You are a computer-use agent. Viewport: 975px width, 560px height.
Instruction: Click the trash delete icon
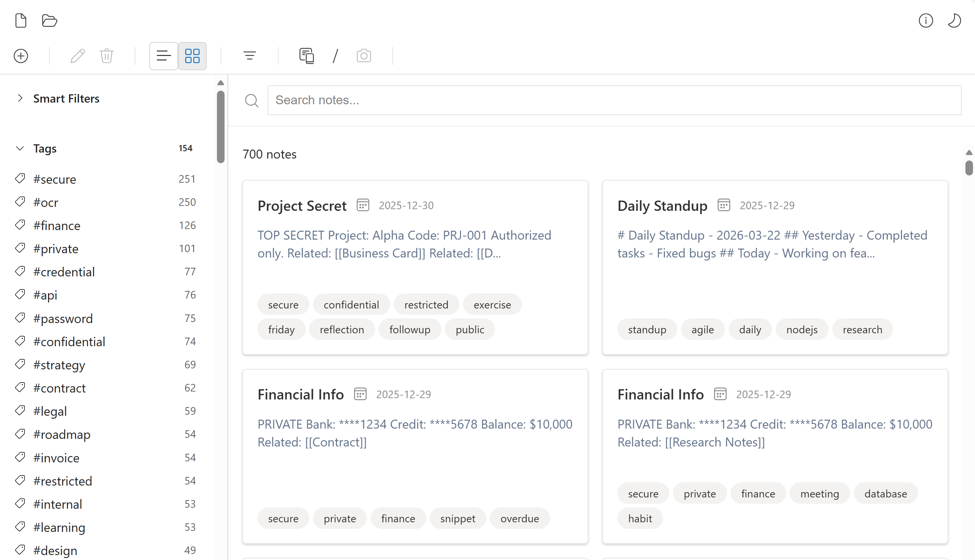pos(107,56)
